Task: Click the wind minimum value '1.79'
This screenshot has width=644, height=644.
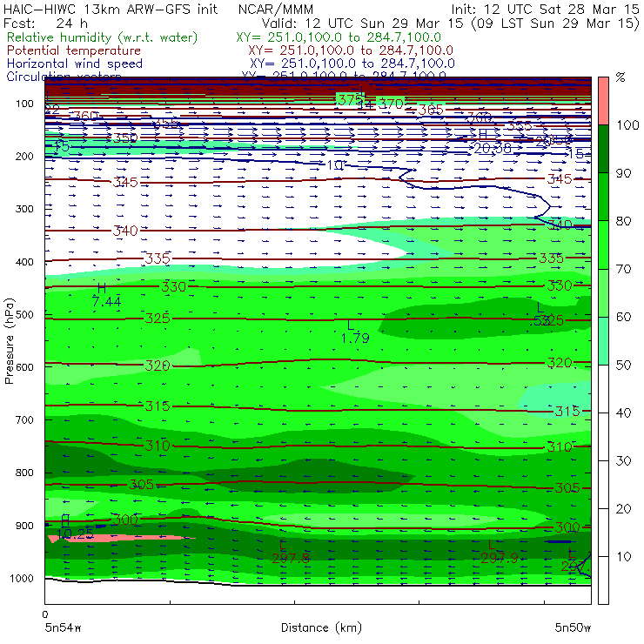Action: point(355,338)
